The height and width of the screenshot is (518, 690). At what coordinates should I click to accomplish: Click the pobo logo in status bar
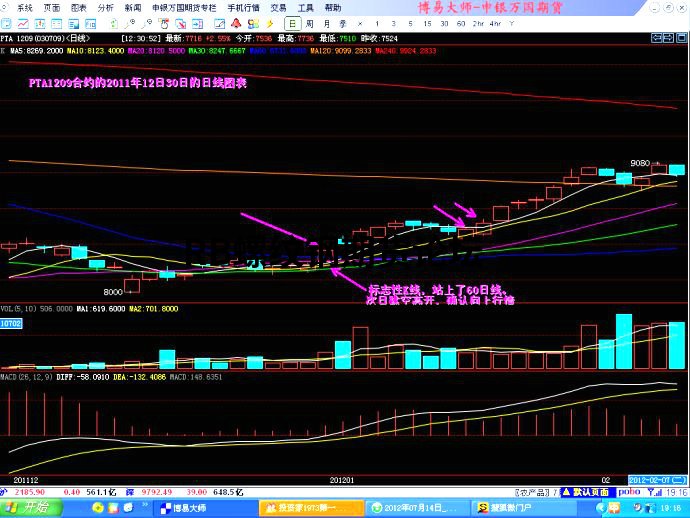coord(629,492)
